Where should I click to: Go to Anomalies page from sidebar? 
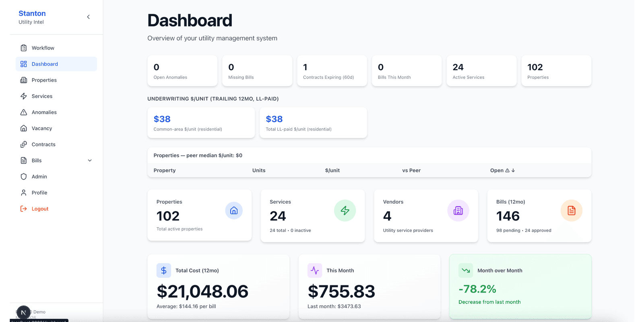pyautogui.click(x=56, y=112)
